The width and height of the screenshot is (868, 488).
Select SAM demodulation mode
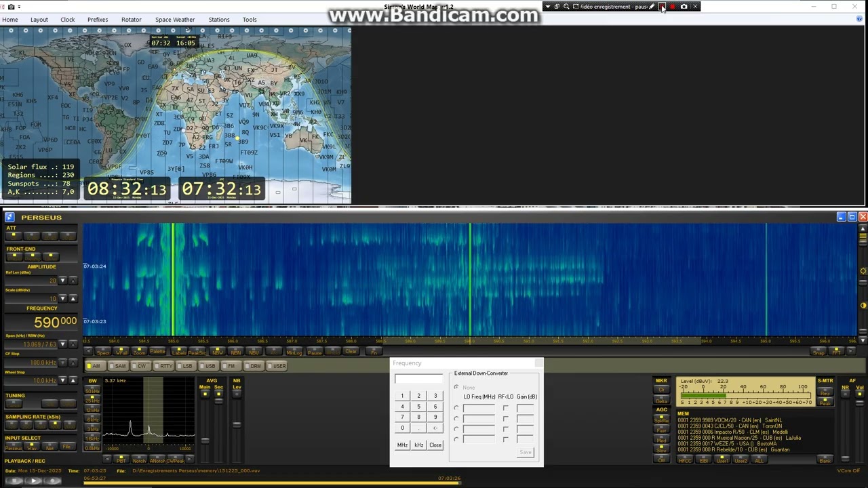[117, 366]
